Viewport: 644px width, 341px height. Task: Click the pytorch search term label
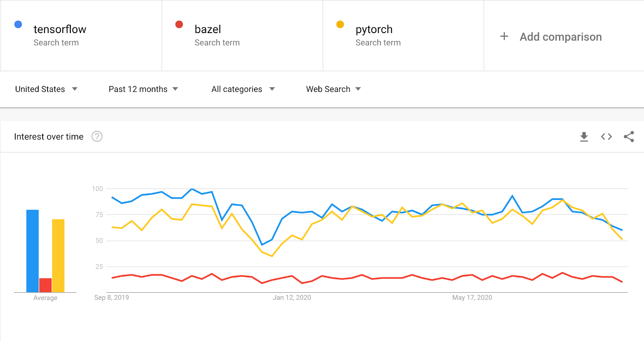(x=374, y=29)
